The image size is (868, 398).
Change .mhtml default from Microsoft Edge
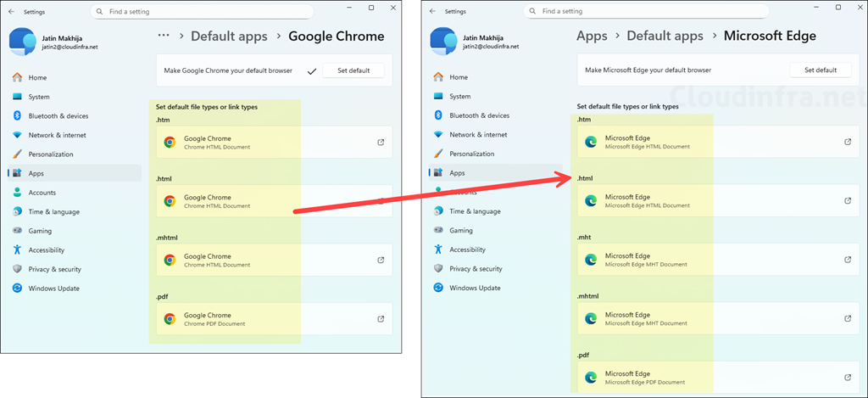[719, 319]
